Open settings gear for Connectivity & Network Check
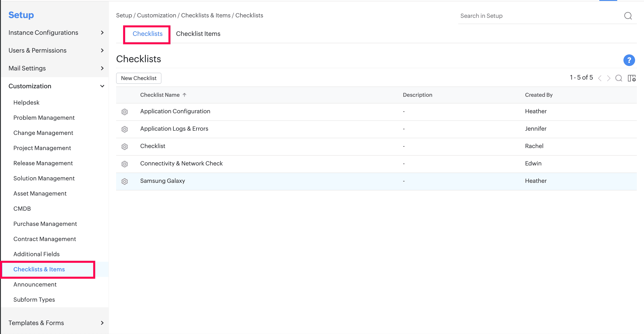Viewport: 644px width, 334px height. (125, 164)
